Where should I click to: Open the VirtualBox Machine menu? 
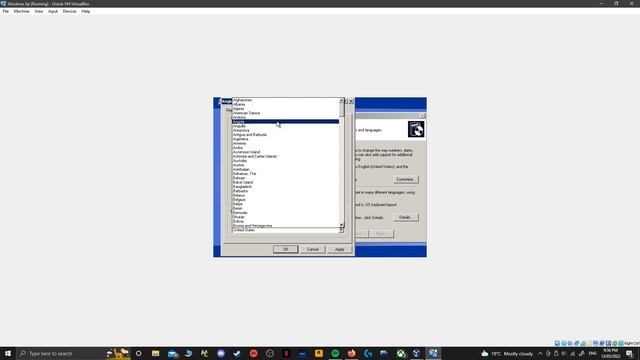pos(22,11)
